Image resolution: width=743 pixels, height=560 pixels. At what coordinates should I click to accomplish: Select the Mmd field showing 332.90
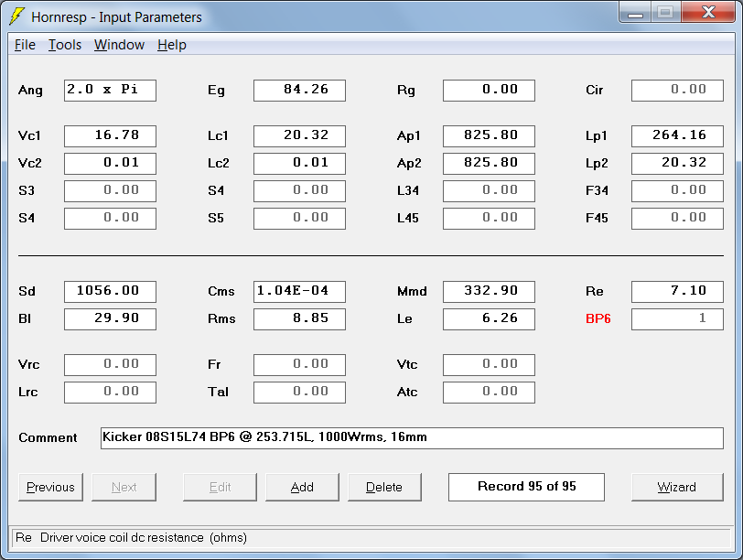(489, 292)
